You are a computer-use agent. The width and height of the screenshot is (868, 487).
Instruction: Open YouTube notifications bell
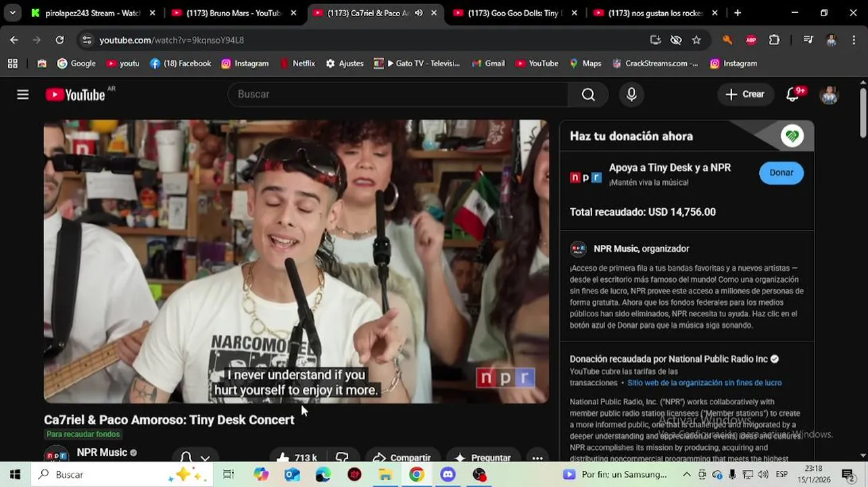793,95
